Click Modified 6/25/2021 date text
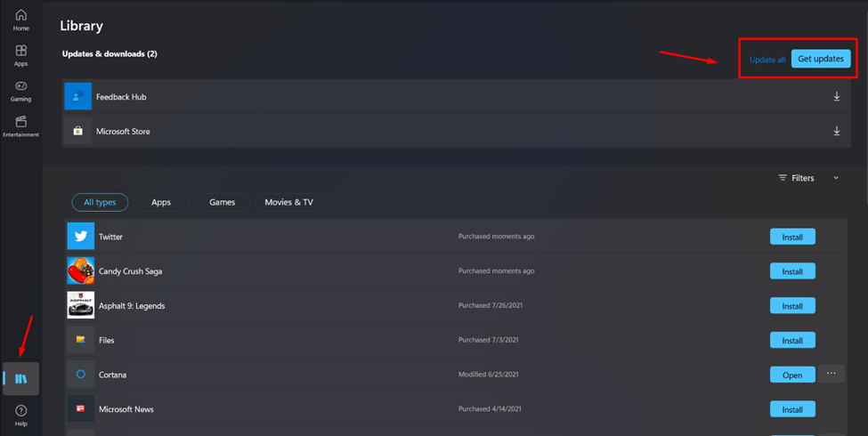Image resolution: width=868 pixels, height=436 pixels. [488, 375]
